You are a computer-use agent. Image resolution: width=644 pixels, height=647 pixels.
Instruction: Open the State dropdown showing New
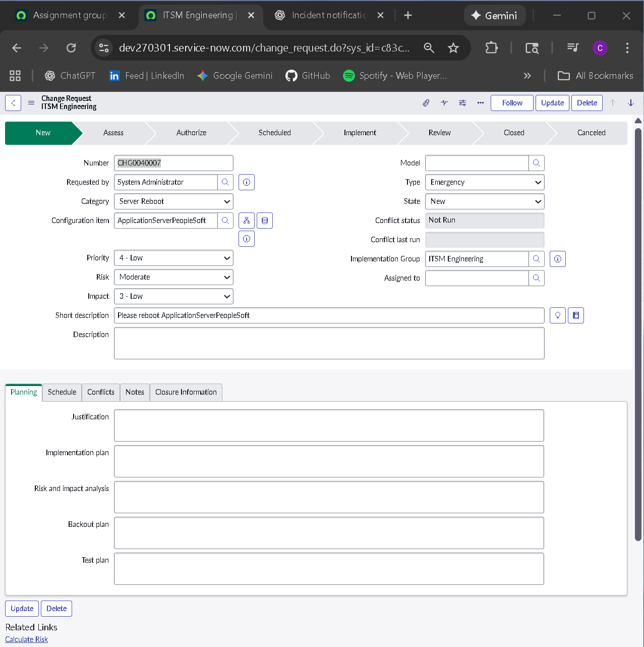tap(484, 201)
